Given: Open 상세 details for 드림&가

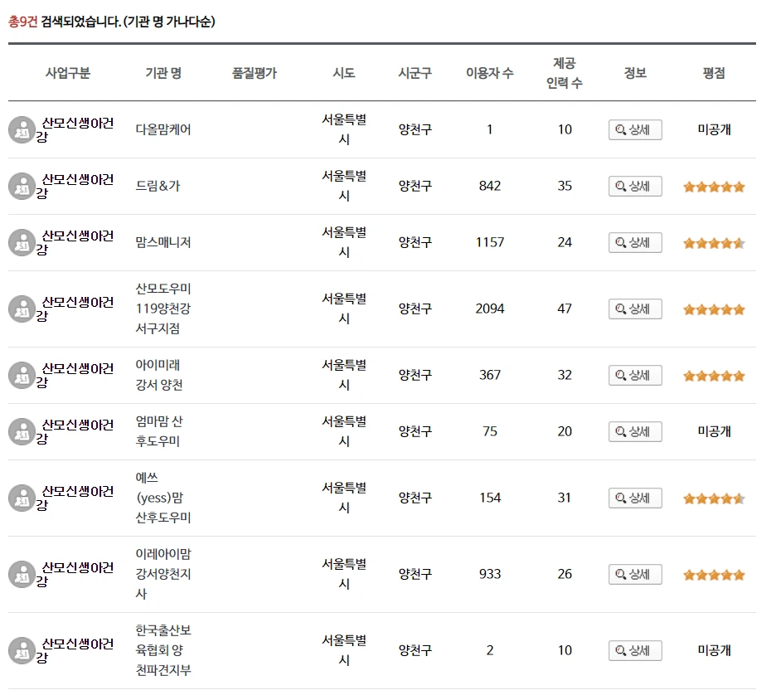Looking at the screenshot, I should coord(635,186).
